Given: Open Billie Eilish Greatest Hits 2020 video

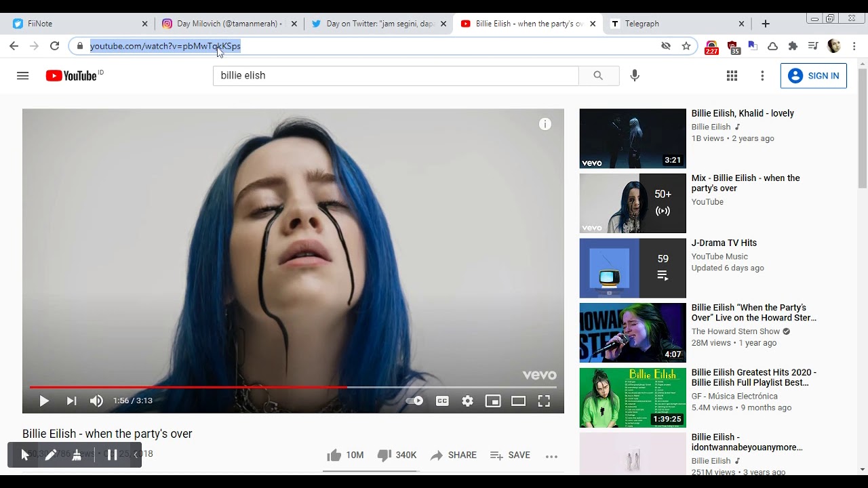Looking at the screenshot, I should (753, 378).
